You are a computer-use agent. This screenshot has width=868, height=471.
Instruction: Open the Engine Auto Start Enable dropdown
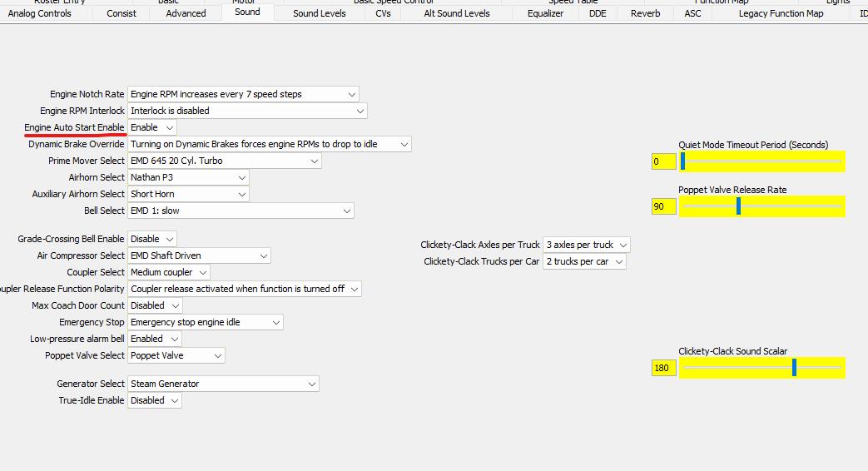(x=152, y=127)
